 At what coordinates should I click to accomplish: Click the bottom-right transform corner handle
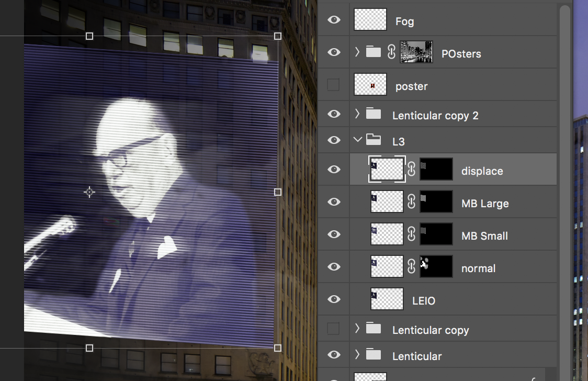tap(277, 348)
